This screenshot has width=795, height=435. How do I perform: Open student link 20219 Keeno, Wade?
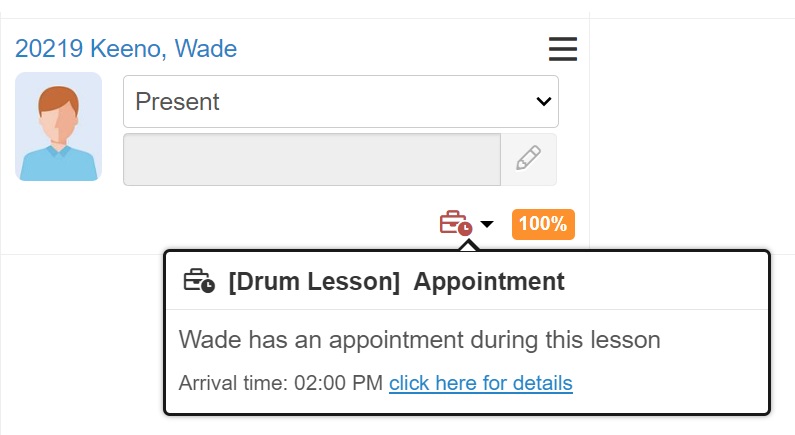(x=126, y=48)
